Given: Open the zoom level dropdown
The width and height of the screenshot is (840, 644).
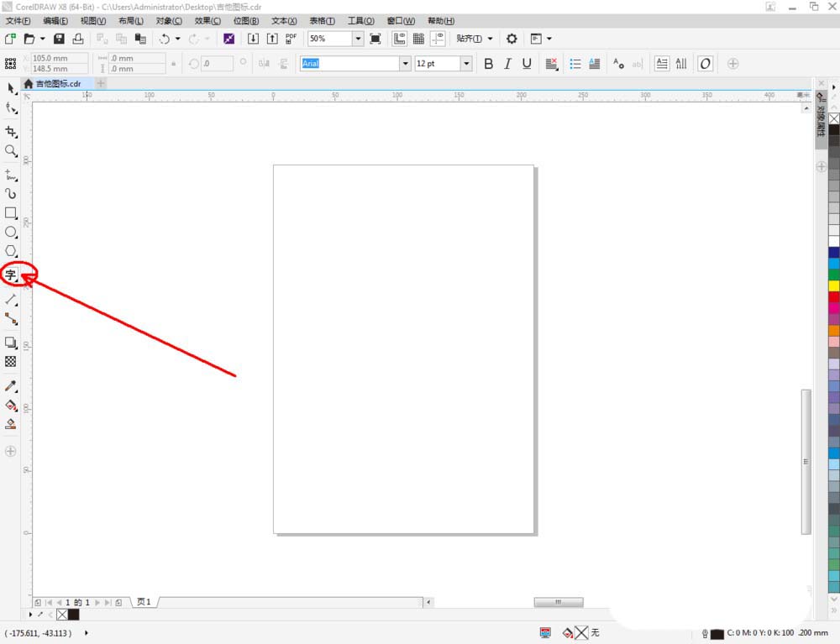Looking at the screenshot, I should tap(358, 39).
